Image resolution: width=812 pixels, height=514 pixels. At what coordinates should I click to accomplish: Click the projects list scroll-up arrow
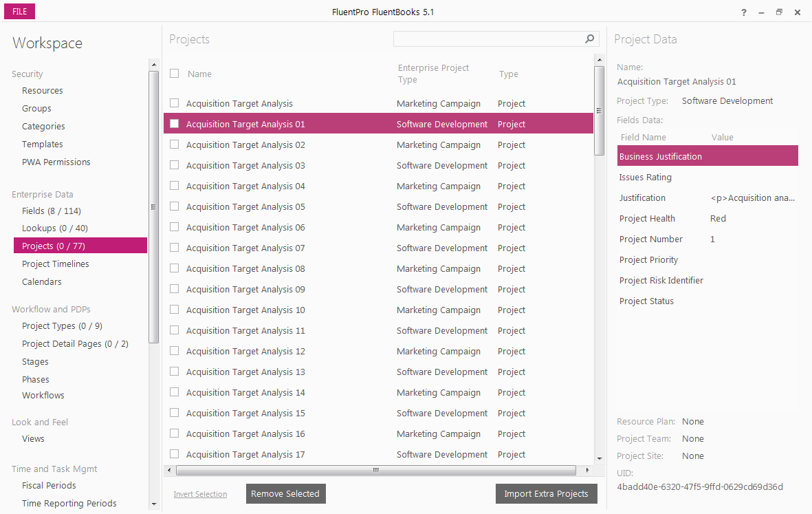(599, 60)
